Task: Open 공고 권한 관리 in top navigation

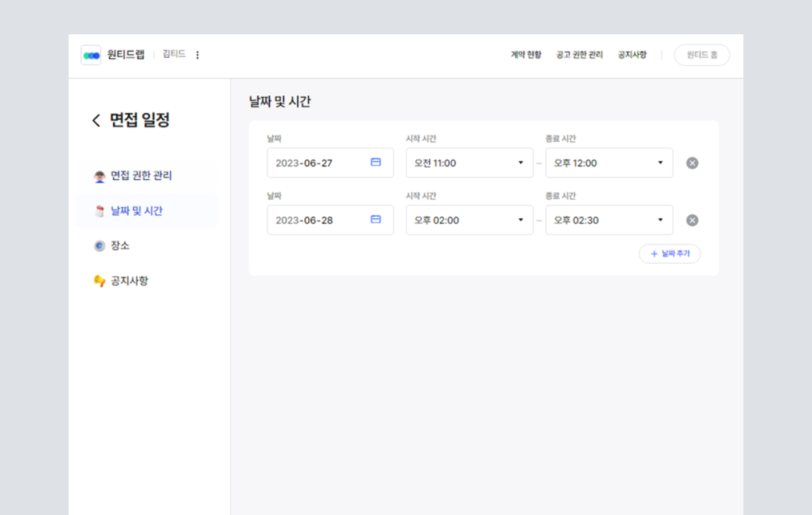Action: tap(579, 55)
